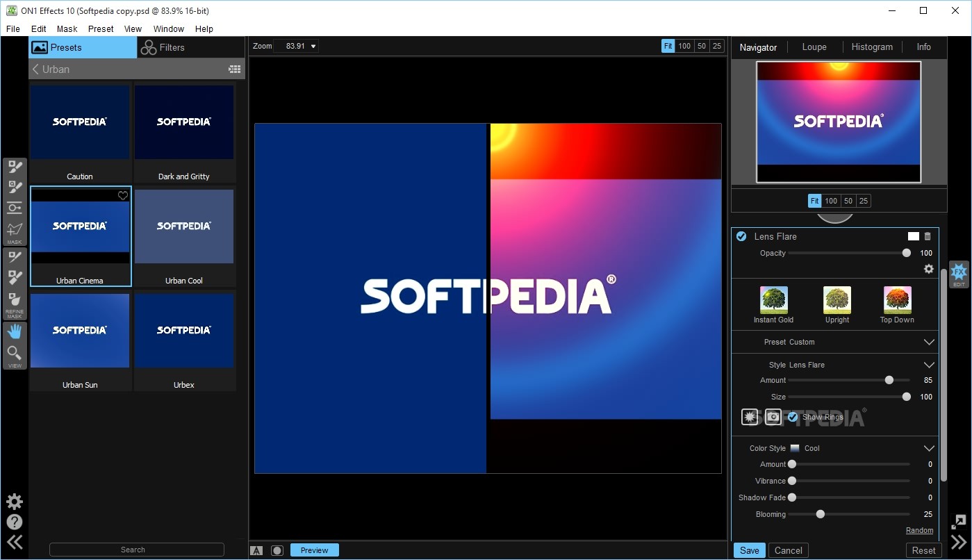Switch to the Loupe tab
972x560 pixels.
tap(814, 47)
